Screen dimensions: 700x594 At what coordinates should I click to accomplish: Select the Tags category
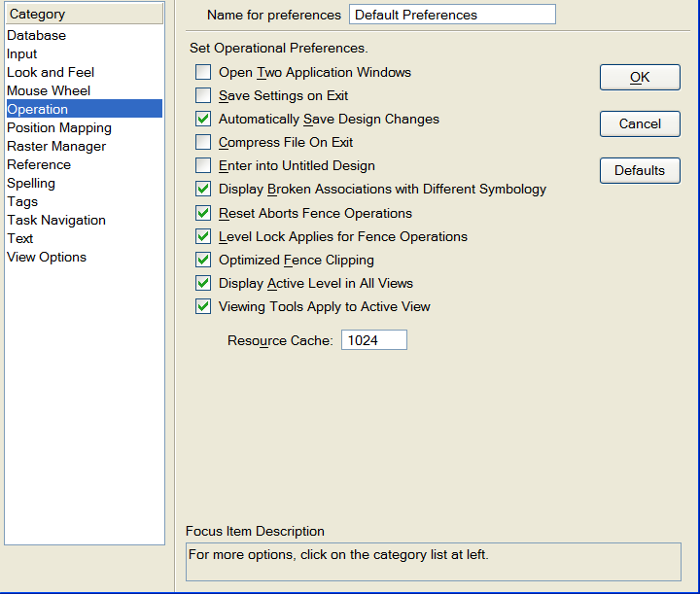(85, 201)
